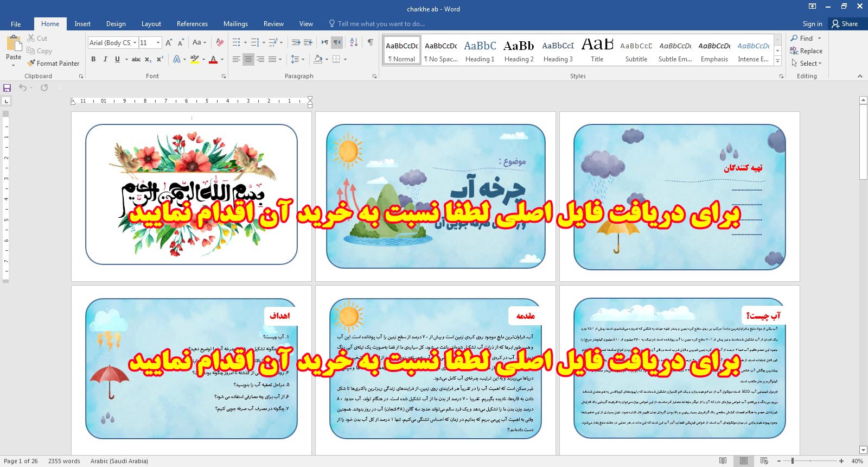Click the Replace button
The image size is (868, 467).
pyautogui.click(x=807, y=51)
